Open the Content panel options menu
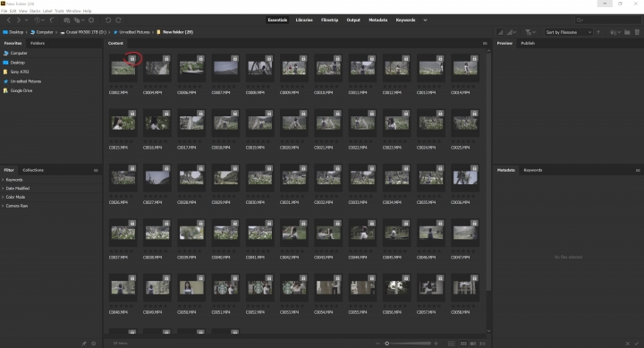 [485, 43]
